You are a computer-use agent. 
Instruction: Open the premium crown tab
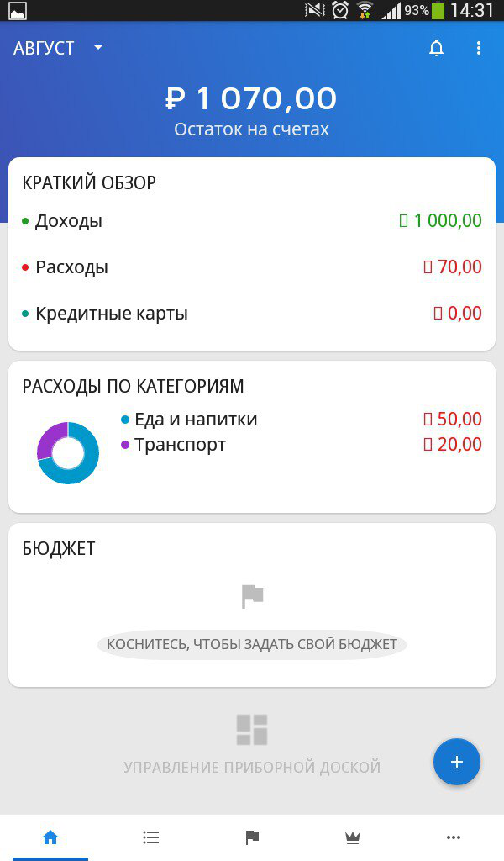[x=353, y=837]
